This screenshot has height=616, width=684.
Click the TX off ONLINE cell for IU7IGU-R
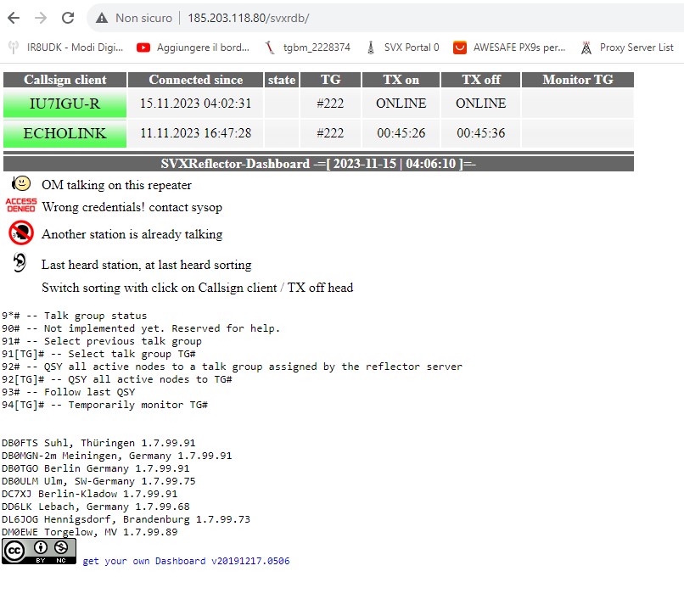480,104
